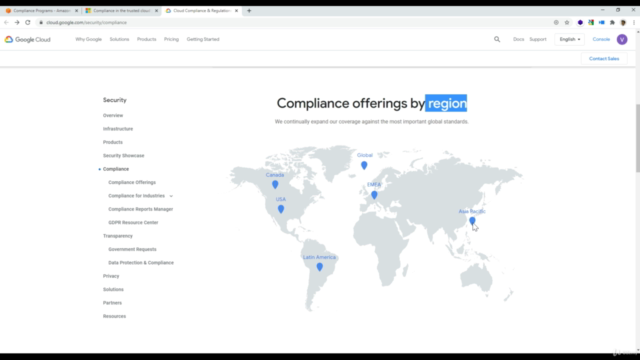Open Products in Security sidebar
The height and width of the screenshot is (360, 640).
click(113, 142)
